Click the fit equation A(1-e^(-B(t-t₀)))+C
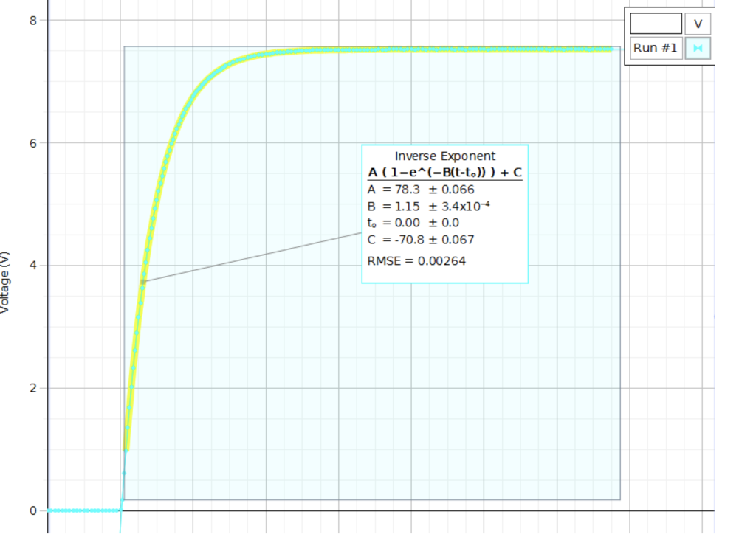 tap(444, 173)
